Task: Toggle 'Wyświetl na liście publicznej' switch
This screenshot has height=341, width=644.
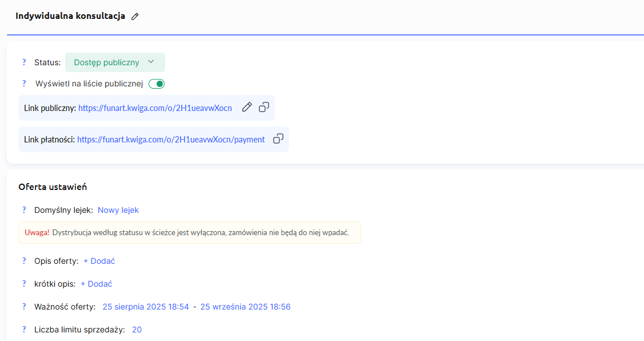Action: pos(157,84)
